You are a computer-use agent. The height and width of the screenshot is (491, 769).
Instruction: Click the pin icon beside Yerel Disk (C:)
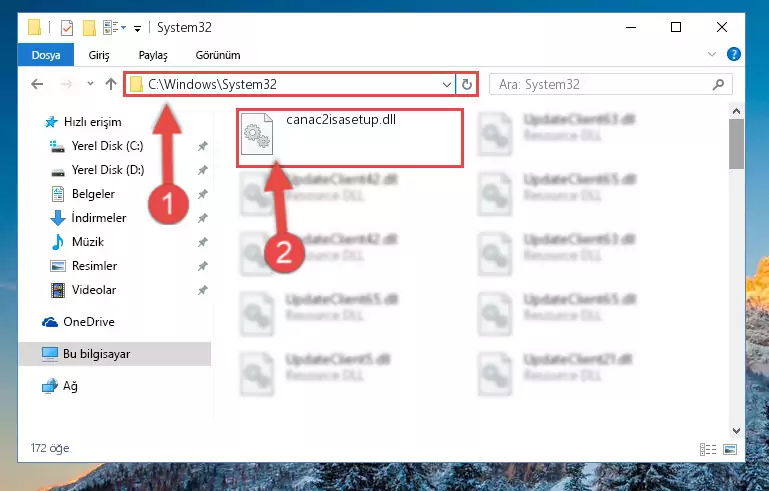pos(203,146)
